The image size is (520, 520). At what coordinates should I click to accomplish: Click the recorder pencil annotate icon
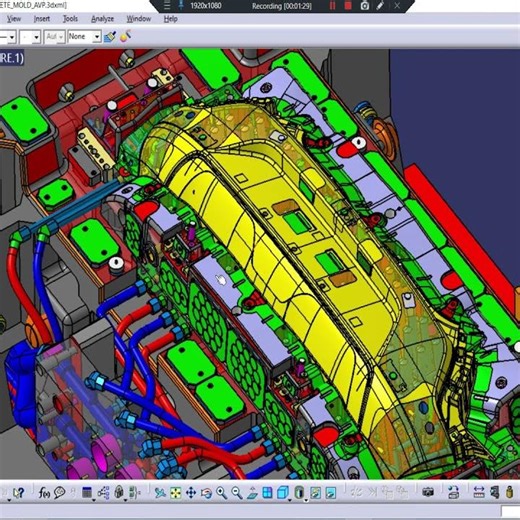coord(381,6)
